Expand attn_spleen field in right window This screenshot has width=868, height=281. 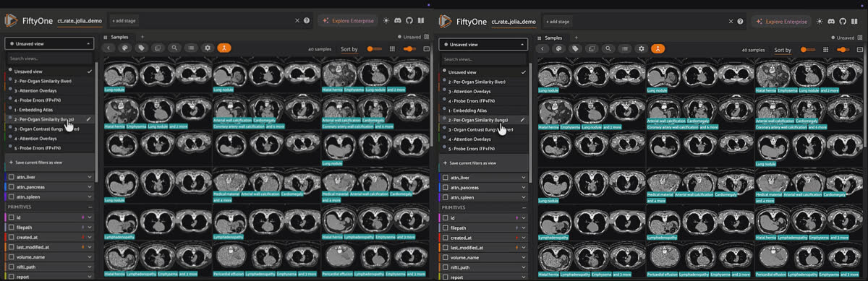pos(524,196)
